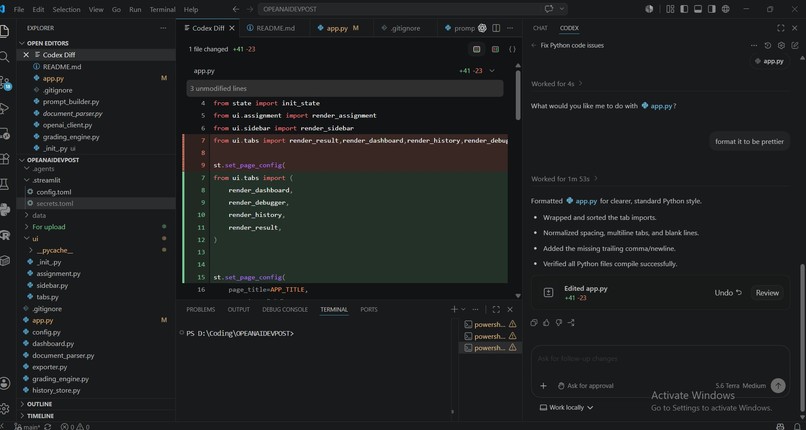
Task: Close the Codex Diff editor tab
Action: click(x=232, y=28)
